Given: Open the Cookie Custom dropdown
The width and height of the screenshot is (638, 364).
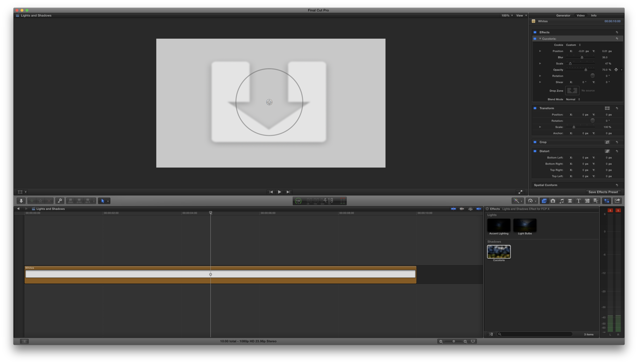Looking at the screenshot, I should point(573,45).
